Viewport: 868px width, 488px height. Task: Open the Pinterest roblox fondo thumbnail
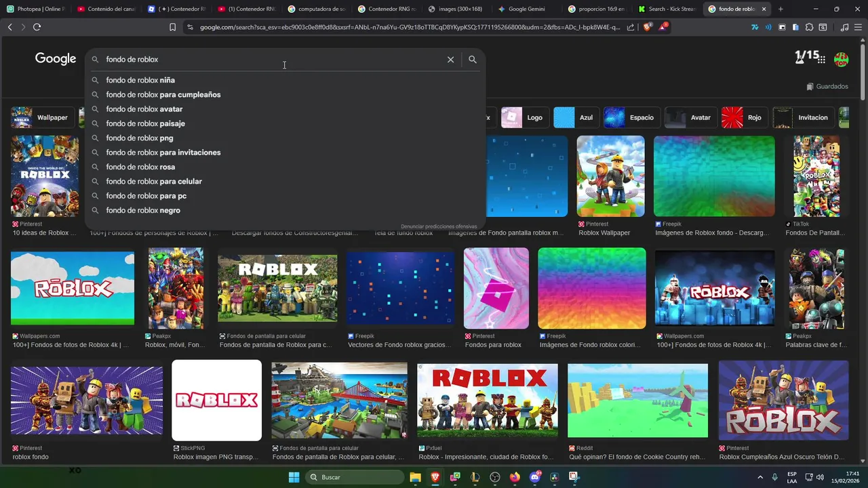[87, 401]
